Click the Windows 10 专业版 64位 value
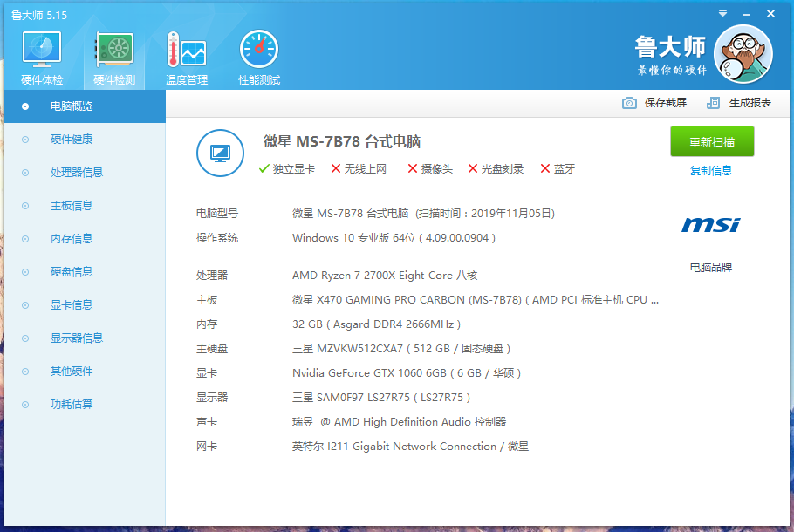Image resolution: width=794 pixels, height=532 pixels. (x=394, y=238)
